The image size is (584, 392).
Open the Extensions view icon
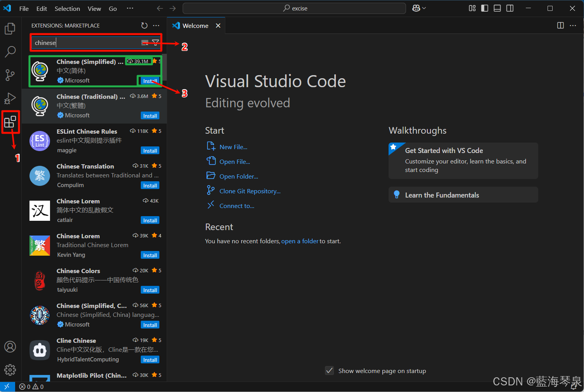coord(10,122)
